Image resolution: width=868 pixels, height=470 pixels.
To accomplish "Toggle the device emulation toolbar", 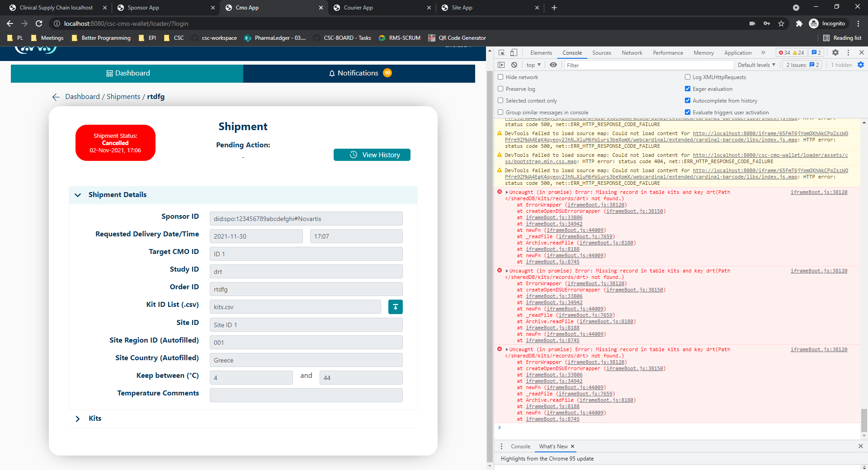I will pyautogui.click(x=514, y=52).
